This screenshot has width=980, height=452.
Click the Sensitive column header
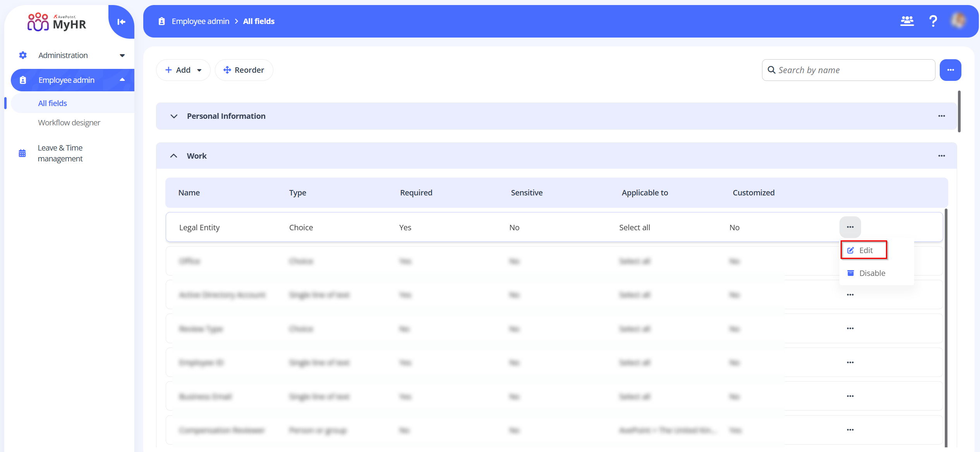coord(527,193)
